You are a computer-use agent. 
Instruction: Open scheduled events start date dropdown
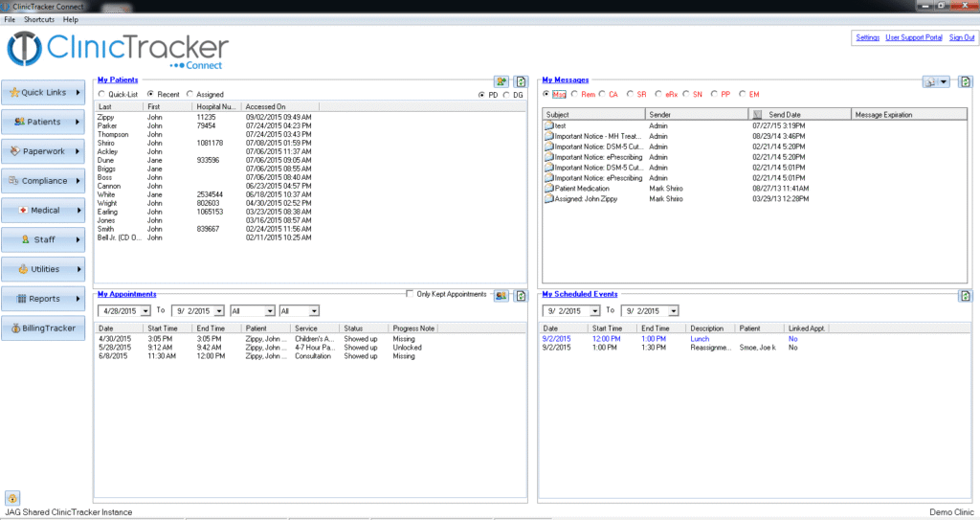(x=595, y=311)
